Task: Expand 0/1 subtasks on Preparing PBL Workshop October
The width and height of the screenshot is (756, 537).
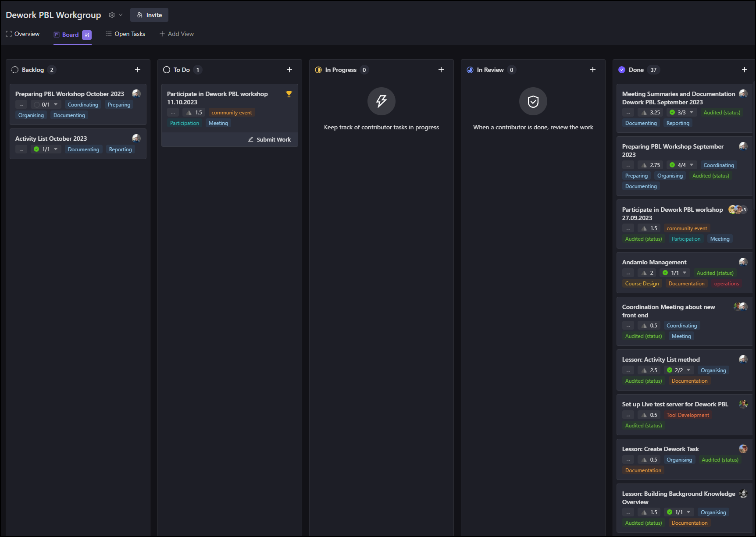Action: (x=46, y=105)
